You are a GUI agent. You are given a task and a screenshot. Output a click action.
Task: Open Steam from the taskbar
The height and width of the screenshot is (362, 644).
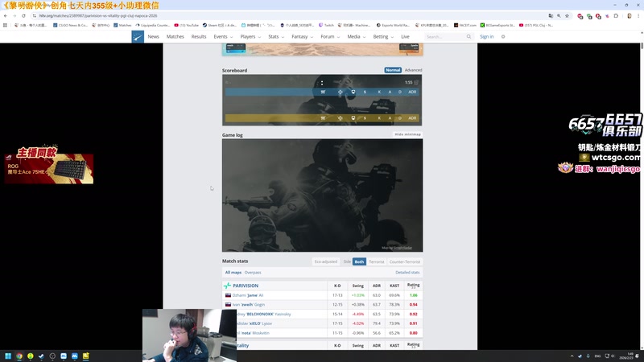coord(41,356)
